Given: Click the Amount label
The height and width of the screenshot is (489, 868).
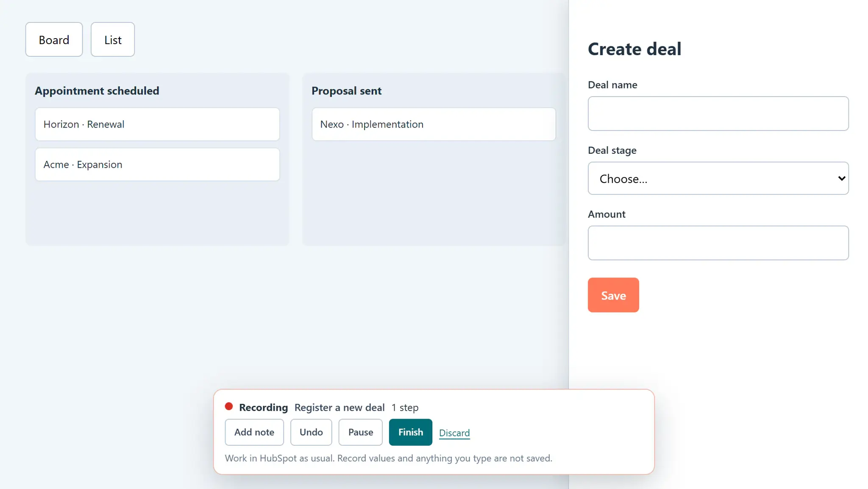Looking at the screenshot, I should coord(606,214).
